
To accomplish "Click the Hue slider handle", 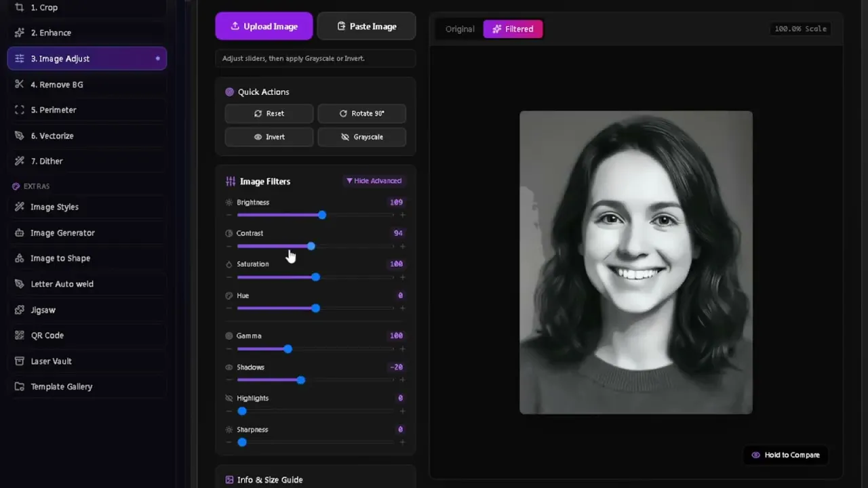I will coord(315,308).
